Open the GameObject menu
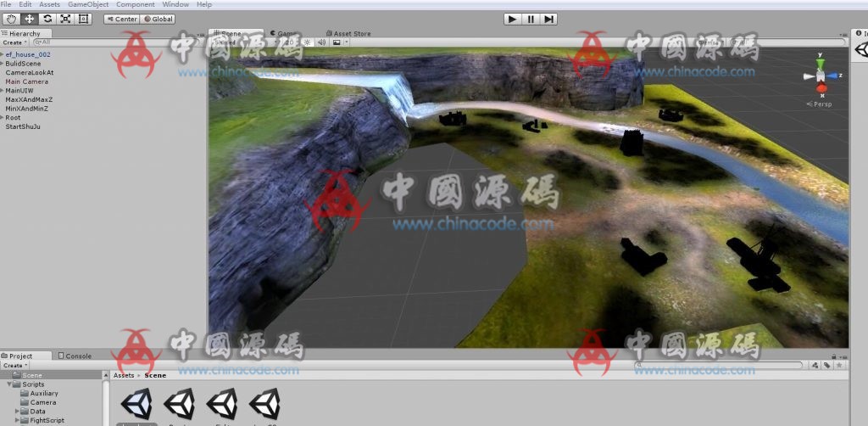This screenshot has width=868, height=426. pos(88,4)
